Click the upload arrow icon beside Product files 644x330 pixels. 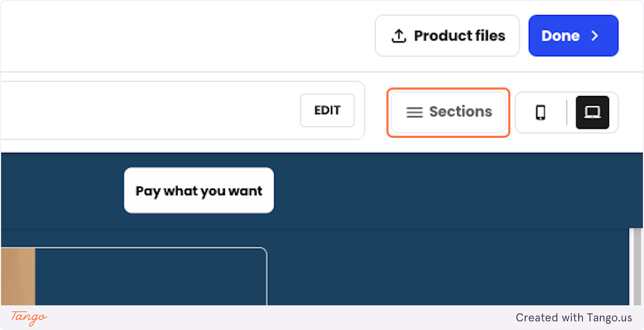click(398, 36)
